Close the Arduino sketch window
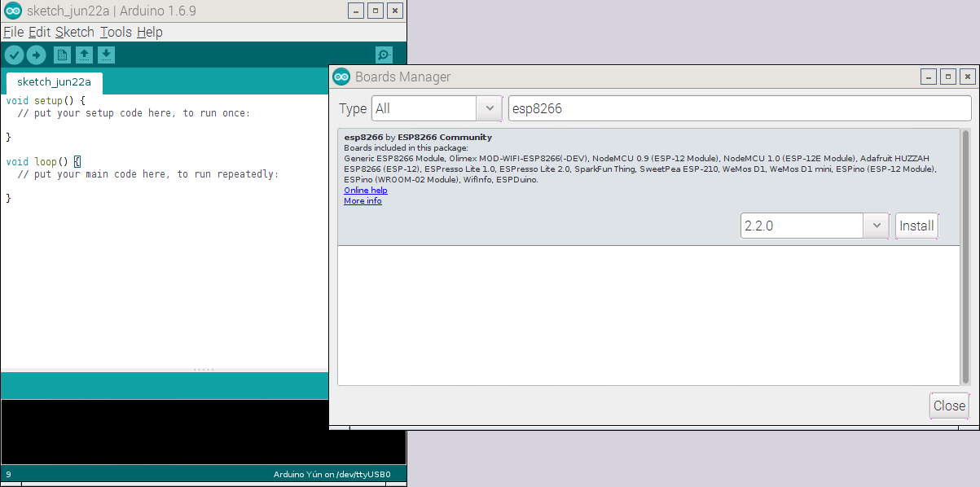Viewport: 980px width, 487px height. click(395, 11)
